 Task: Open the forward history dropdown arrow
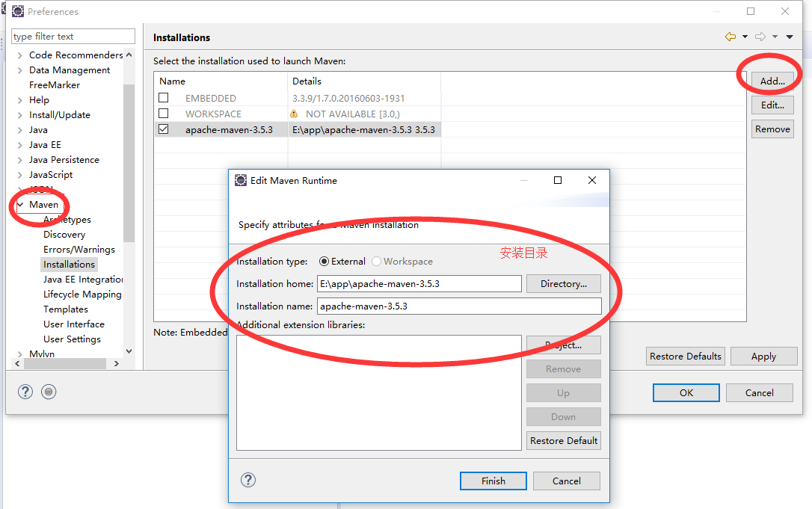(775, 37)
